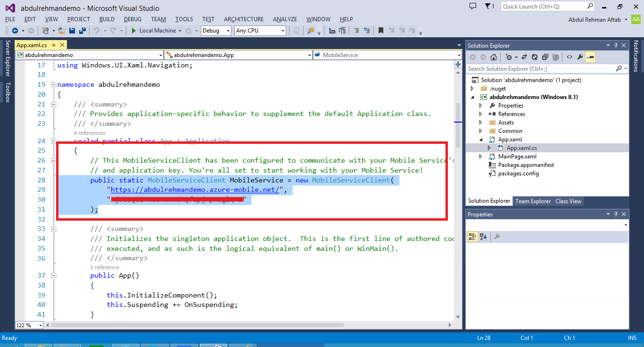Open the ARCHITECTURE menu
Screen dimensions: 644x347
[x=244, y=19]
